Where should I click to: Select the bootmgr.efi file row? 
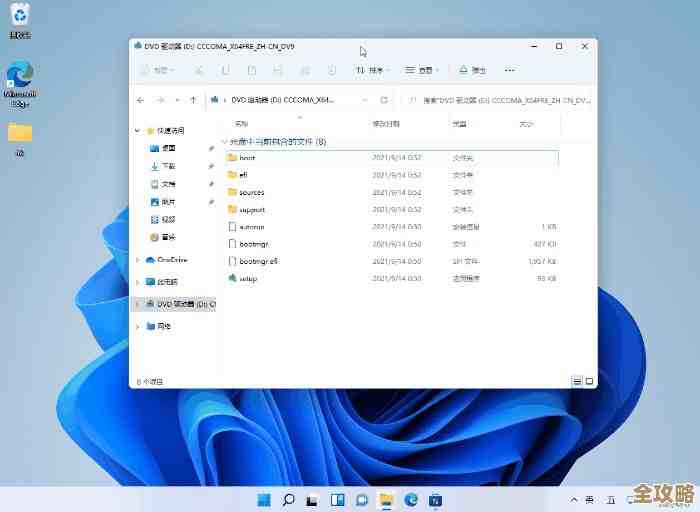pos(392,261)
